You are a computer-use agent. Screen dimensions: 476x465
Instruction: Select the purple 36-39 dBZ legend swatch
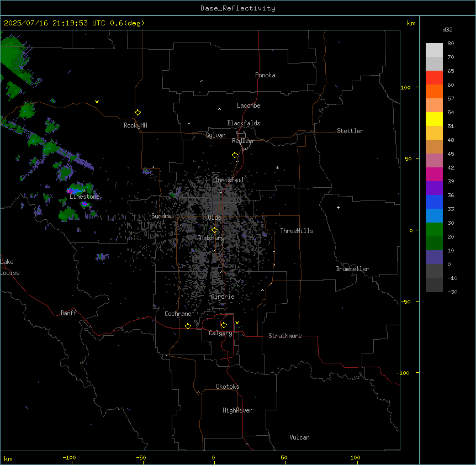[x=434, y=188]
